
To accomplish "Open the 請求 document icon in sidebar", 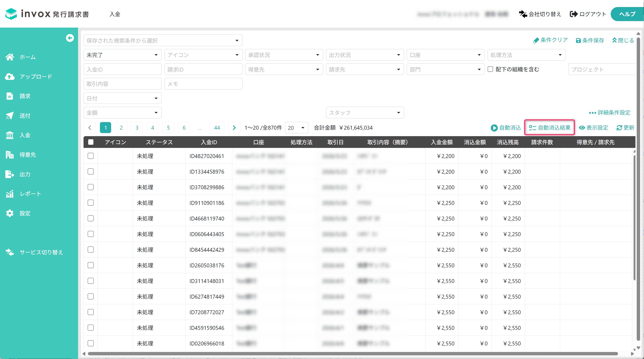I will (x=10, y=96).
